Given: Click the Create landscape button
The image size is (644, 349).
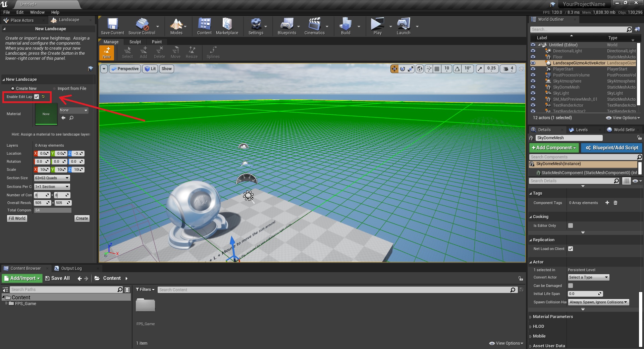Looking at the screenshot, I should point(82,218).
